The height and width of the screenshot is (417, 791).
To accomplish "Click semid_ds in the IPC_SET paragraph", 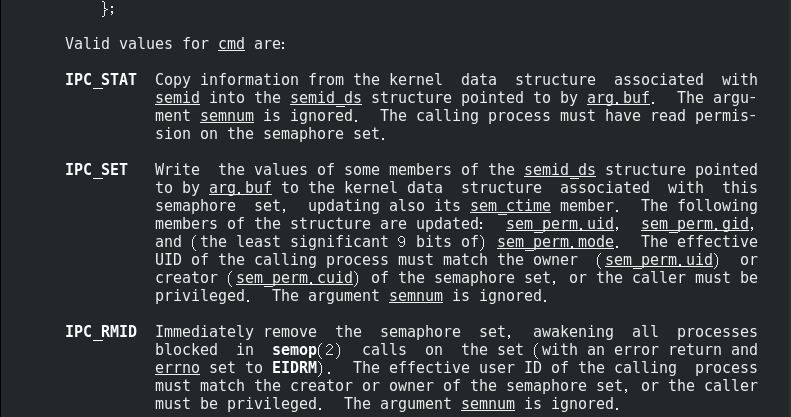I will coord(559,170).
